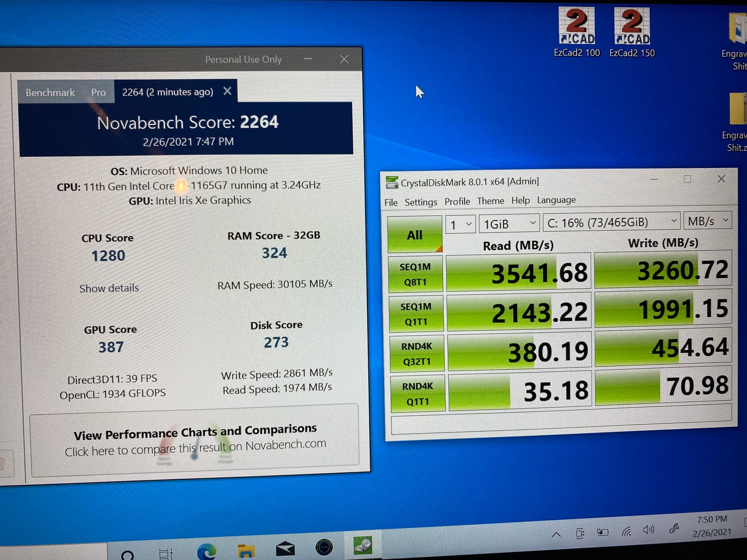747x560 pixels.
Task: Run all tests with the All button
Action: [415, 235]
